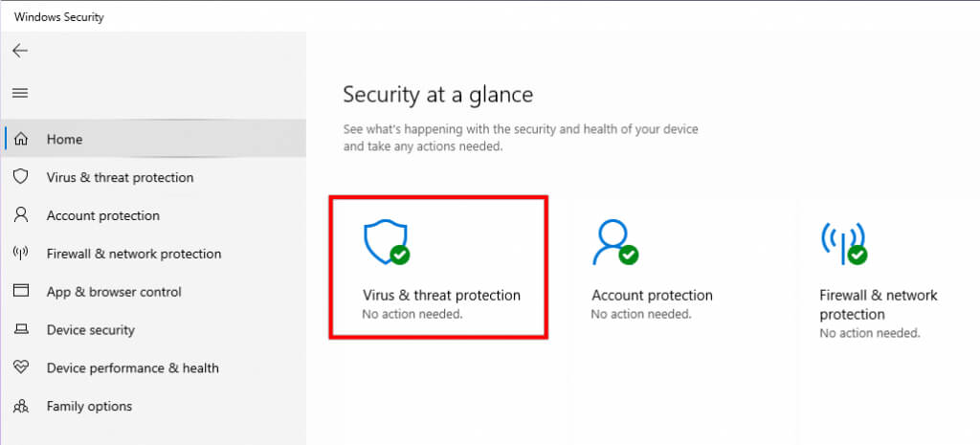This screenshot has width=980, height=445.
Task: Open the Virus & threat protection tile label
Action: pos(441,296)
